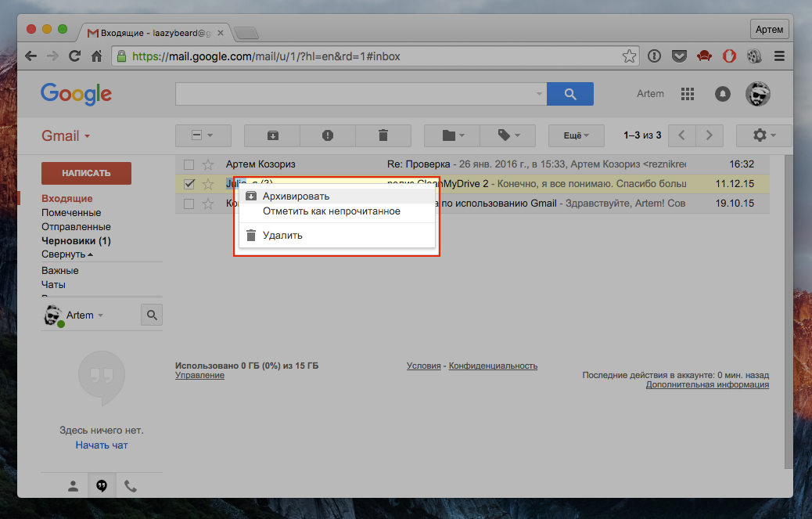Click inside the Google search field
Viewport: 812px width, 519px height.
(x=356, y=94)
